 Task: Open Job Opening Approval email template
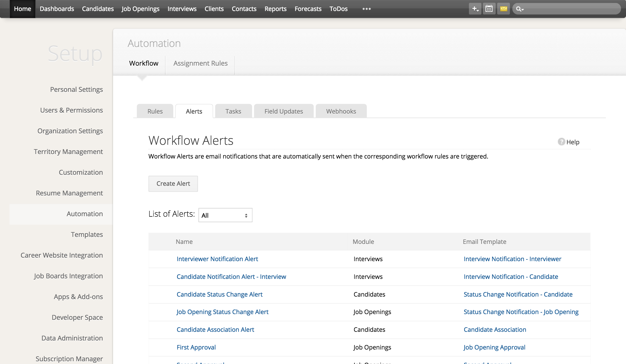494,347
